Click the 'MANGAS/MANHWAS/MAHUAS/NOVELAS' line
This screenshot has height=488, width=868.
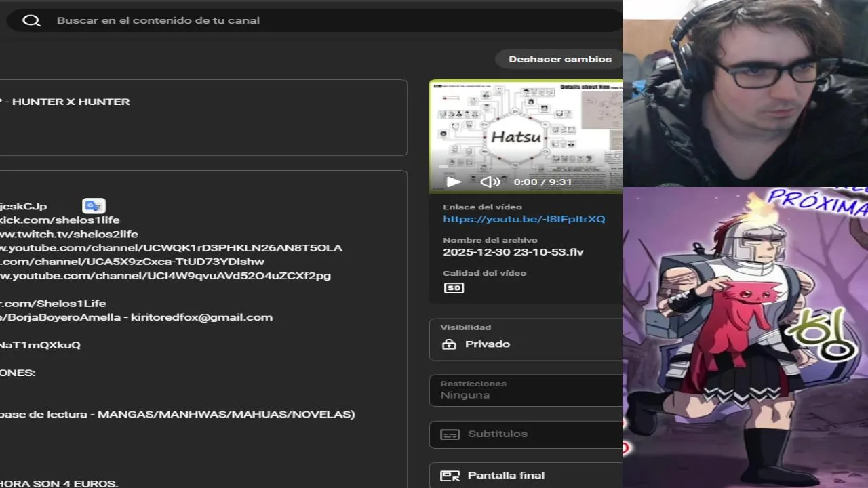(x=177, y=414)
